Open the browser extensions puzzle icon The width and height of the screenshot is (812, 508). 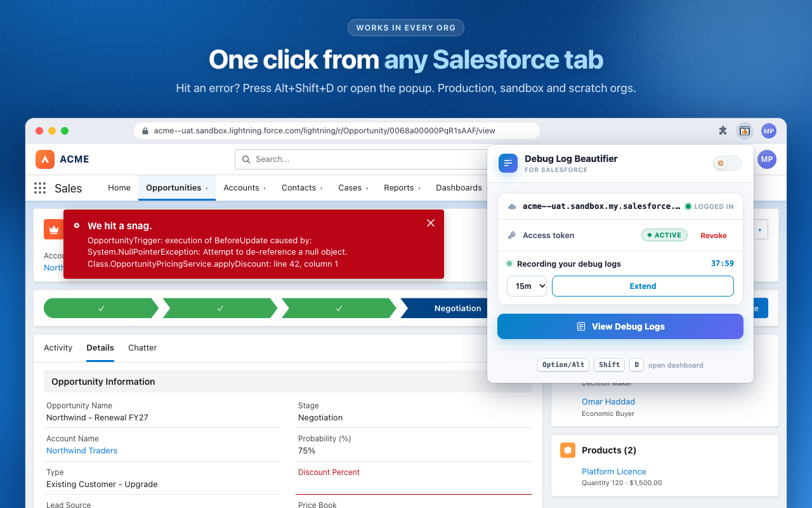point(723,131)
